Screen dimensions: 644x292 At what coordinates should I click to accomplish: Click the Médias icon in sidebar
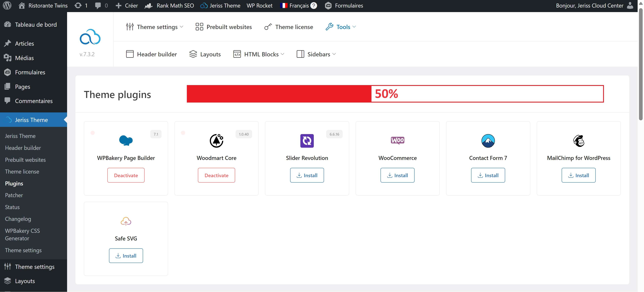(x=8, y=58)
